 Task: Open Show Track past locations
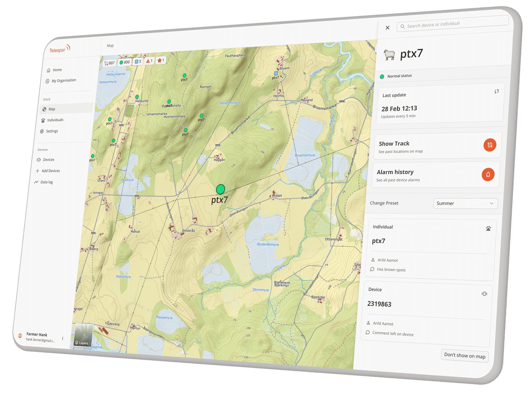pos(437,146)
